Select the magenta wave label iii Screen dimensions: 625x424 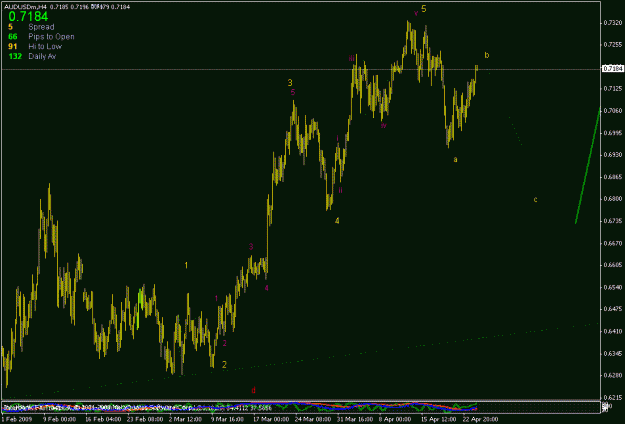tap(352, 58)
